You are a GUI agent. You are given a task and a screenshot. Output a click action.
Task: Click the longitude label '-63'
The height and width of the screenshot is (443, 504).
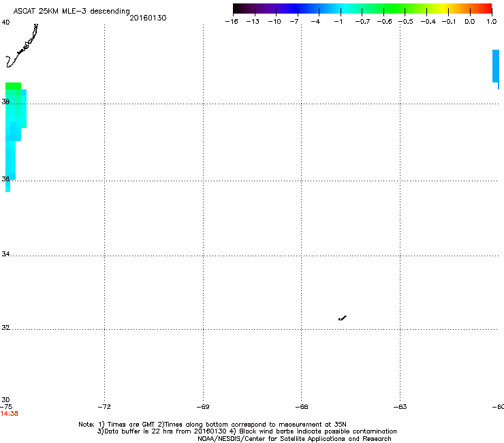pyautogui.click(x=400, y=407)
